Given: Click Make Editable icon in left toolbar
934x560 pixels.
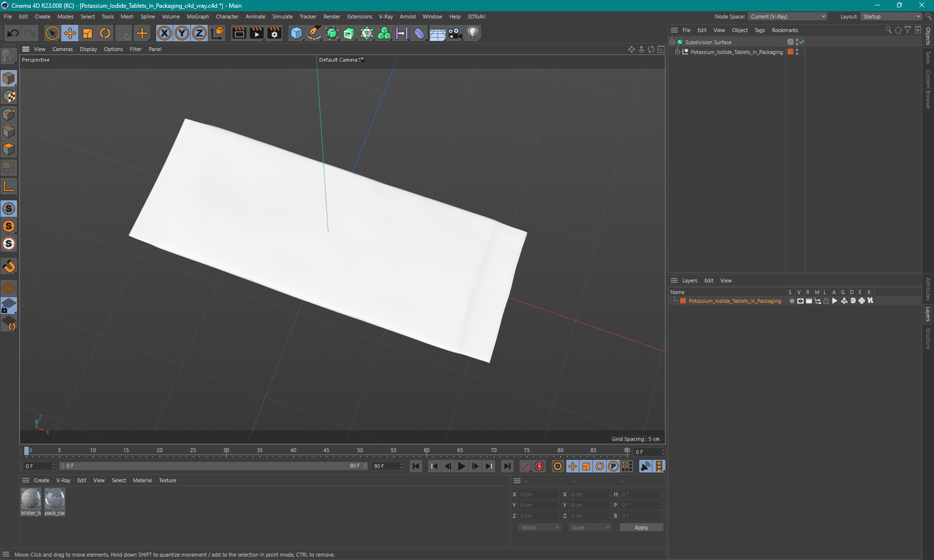Looking at the screenshot, I should coord(9,57).
